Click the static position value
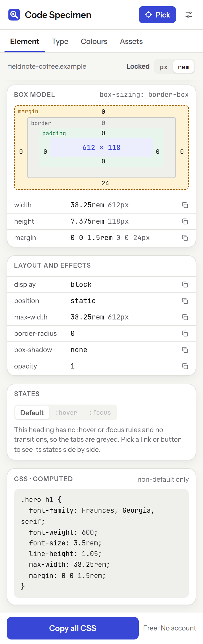The width and height of the screenshot is (203, 644). (83, 301)
